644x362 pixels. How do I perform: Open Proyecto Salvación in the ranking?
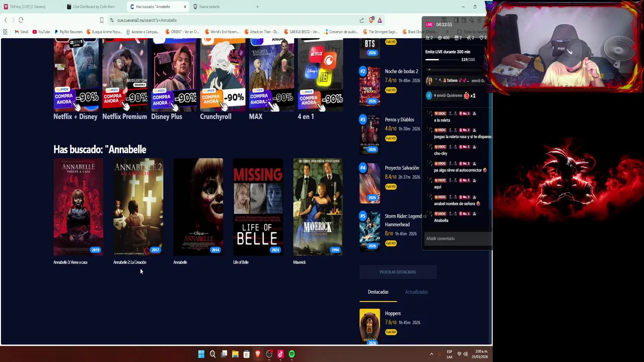click(x=402, y=168)
